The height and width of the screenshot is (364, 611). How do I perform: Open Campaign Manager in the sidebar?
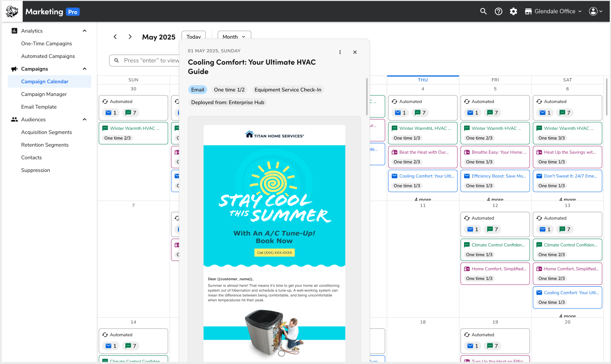pyautogui.click(x=44, y=94)
